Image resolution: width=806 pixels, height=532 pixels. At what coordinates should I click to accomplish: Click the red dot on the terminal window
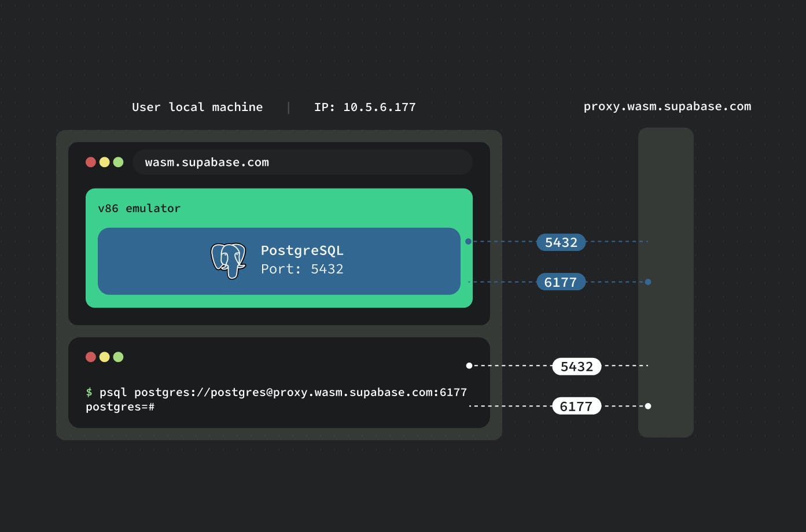click(x=91, y=357)
